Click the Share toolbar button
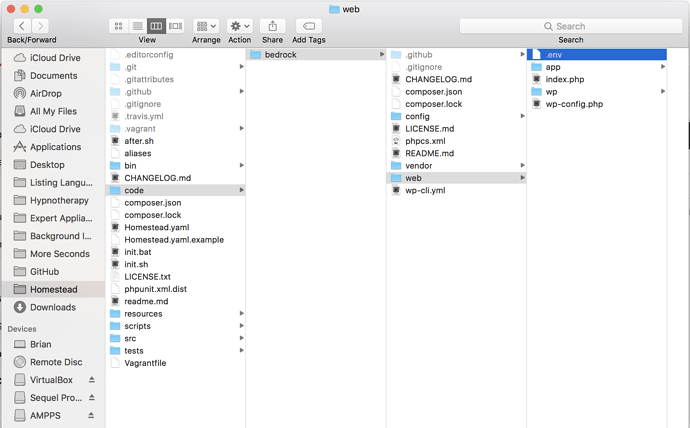 pyautogui.click(x=272, y=26)
